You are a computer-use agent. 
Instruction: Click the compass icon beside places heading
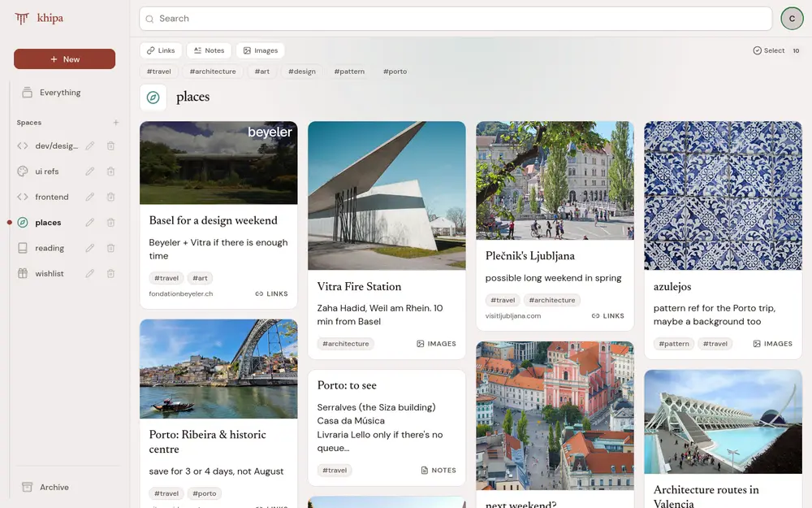[x=153, y=97]
